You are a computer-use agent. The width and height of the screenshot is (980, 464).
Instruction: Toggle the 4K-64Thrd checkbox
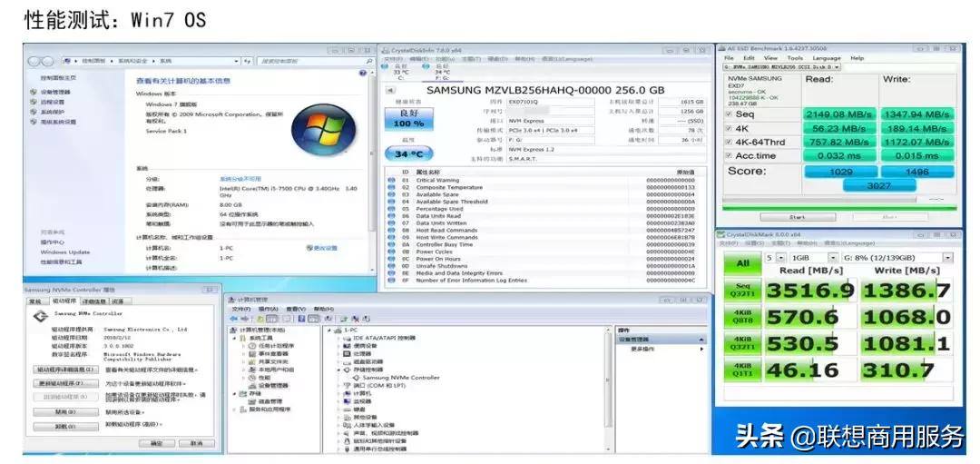coord(729,142)
